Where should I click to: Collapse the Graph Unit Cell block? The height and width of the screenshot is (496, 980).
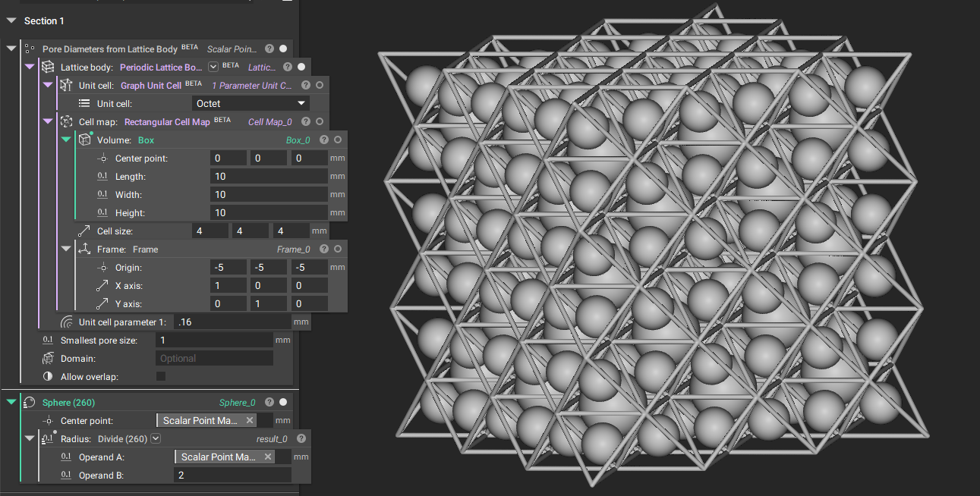click(47, 85)
